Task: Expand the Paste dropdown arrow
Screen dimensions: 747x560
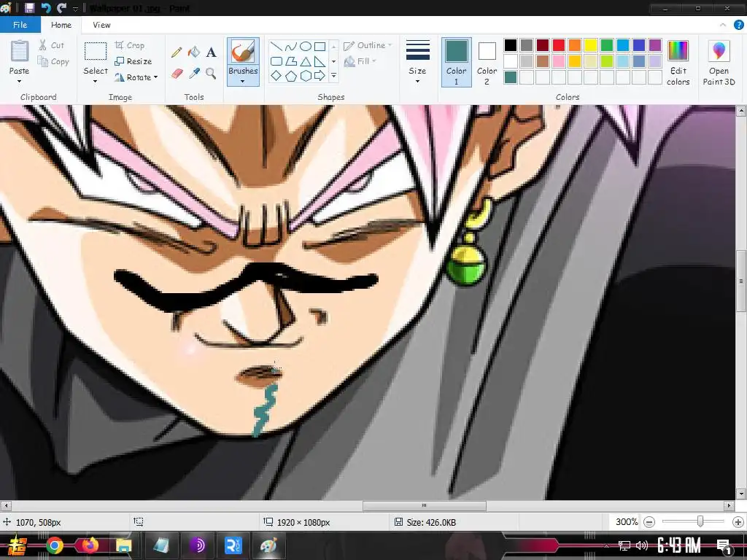Action: coord(19,82)
